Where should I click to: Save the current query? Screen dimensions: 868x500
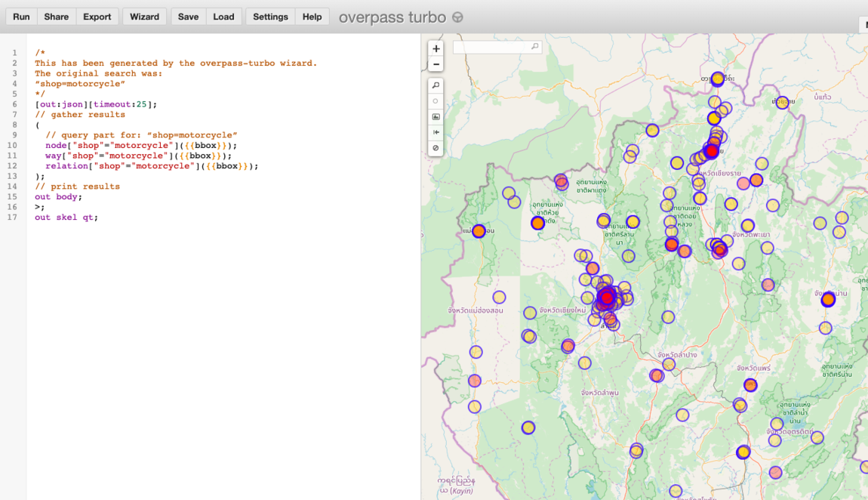coord(188,17)
